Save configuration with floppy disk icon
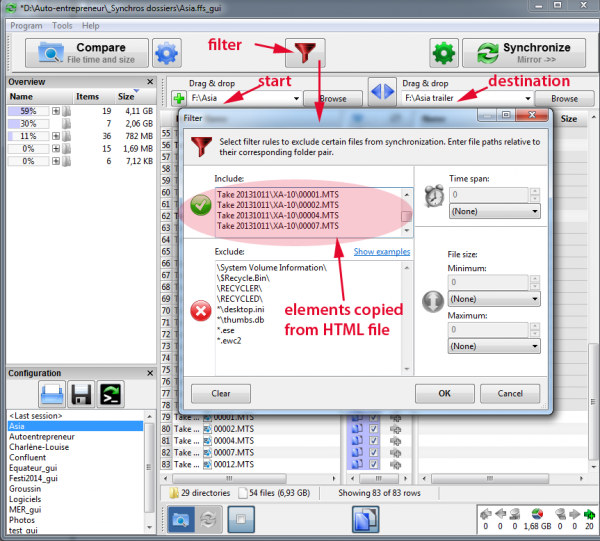The height and width of the screenshot is (541, 600). point(81,394)
